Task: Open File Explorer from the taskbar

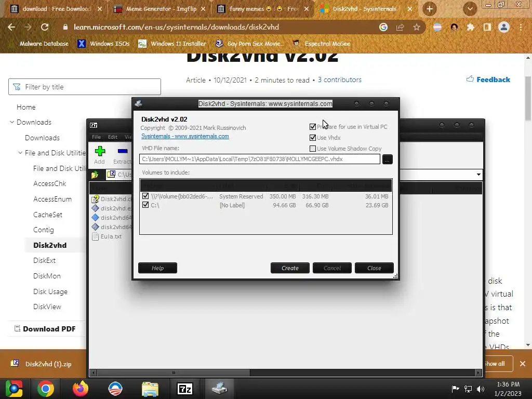Action: click(x=150, y=389)
